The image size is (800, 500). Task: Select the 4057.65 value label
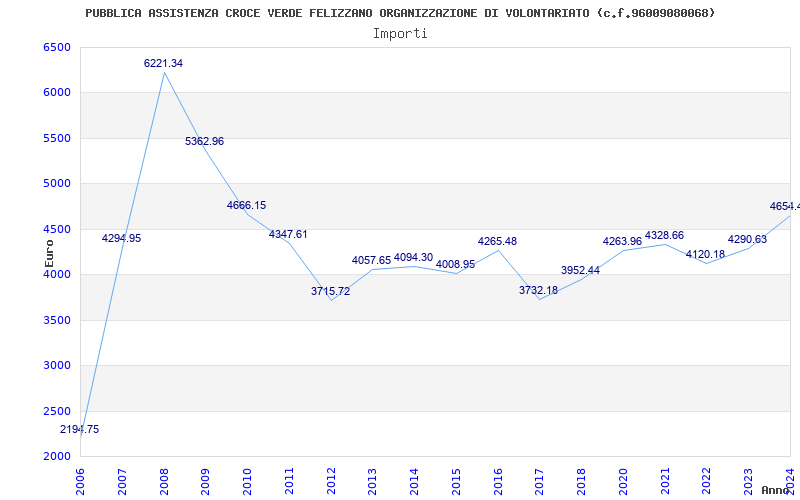point(371,260)
